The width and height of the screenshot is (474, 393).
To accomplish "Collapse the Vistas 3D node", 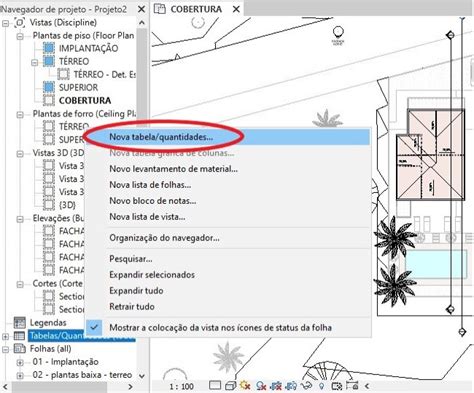I will coord(20,154).
